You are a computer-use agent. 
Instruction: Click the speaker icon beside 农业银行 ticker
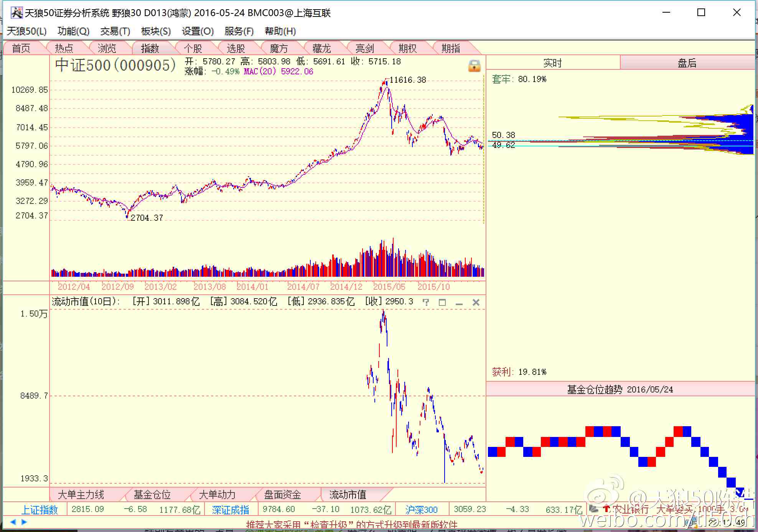pos(593,509)
